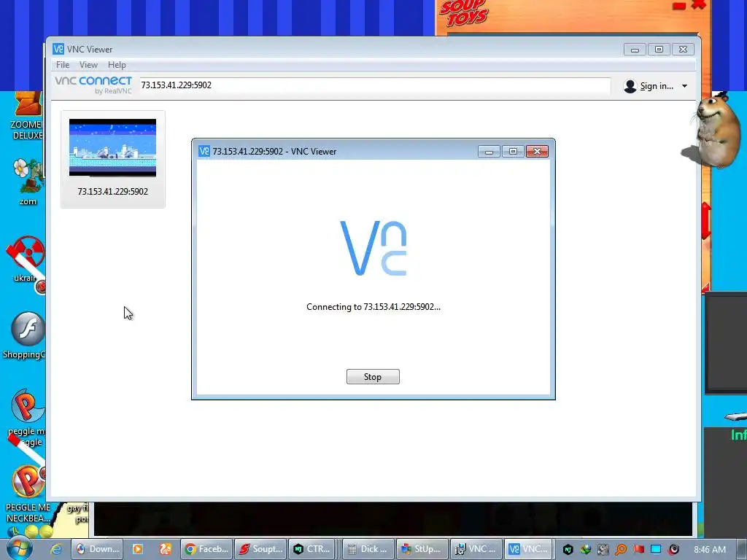Click the red flag tray icon
The width and height of the screenshot is (747, 560).
[638, 550]
